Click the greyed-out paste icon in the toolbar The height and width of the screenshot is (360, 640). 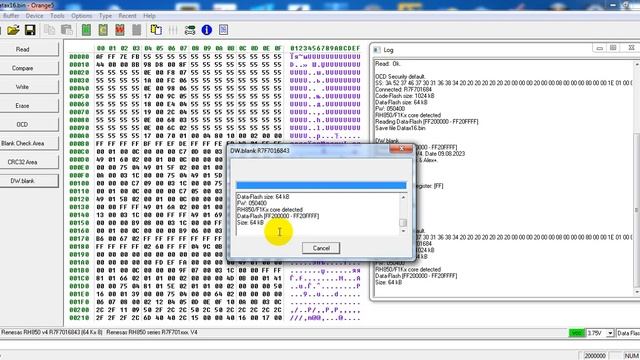[x=66, y=30]
